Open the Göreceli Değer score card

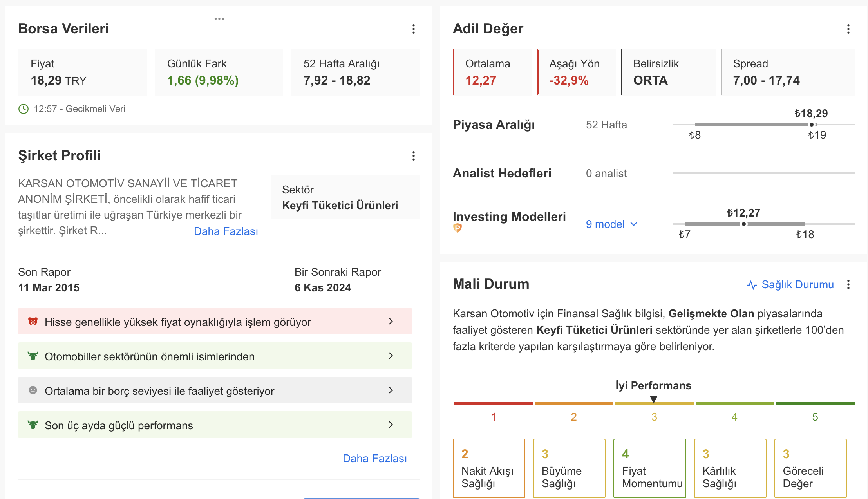coord(810,468)
